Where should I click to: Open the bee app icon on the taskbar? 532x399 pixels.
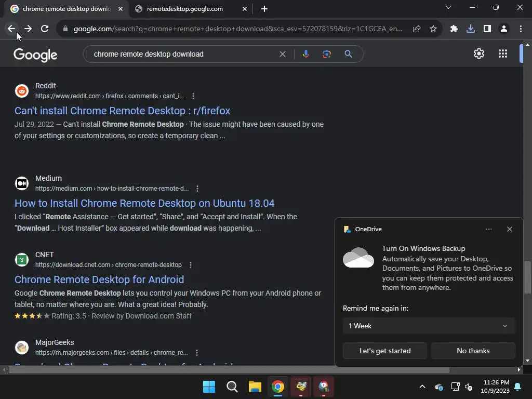301,387
